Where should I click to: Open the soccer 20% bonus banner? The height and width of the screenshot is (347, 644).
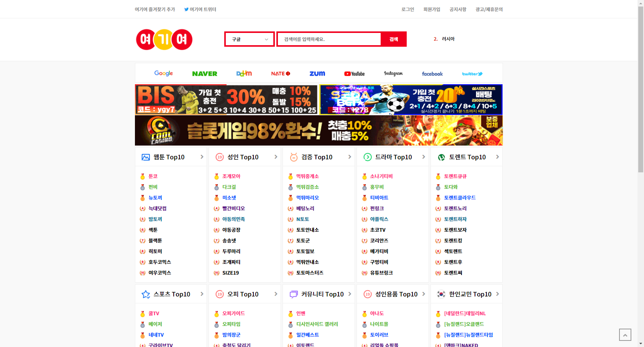point(411,100)
